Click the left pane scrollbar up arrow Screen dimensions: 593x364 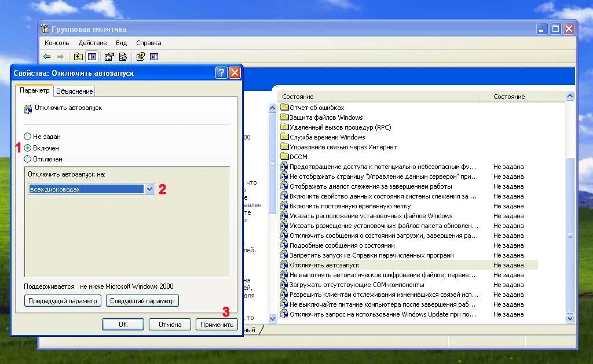pos(272,108)
